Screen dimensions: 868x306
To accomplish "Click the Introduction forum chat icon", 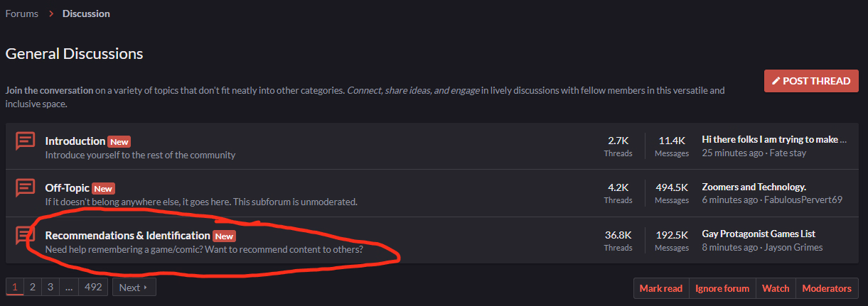I will click(26, 141).
